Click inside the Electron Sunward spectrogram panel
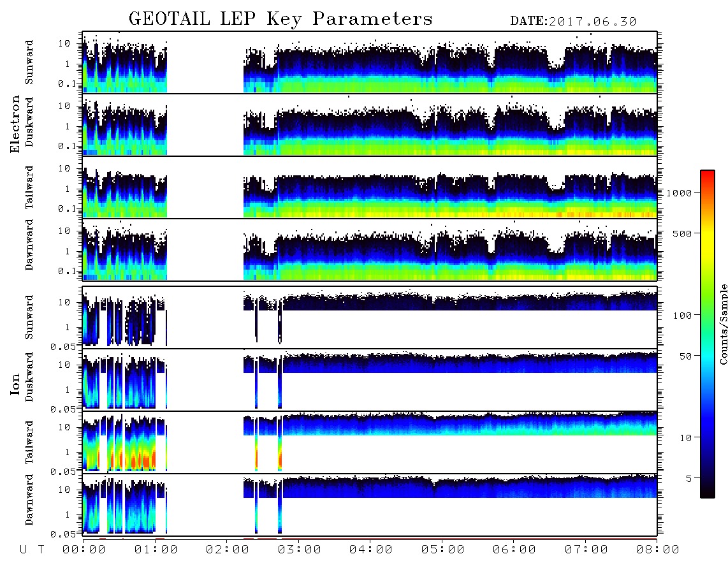The height and width of the screenshot is (561, 728). coord(370,62)
